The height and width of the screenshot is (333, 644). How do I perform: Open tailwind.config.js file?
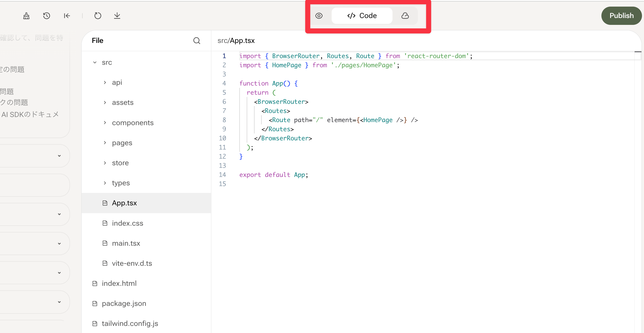[130, 324]
